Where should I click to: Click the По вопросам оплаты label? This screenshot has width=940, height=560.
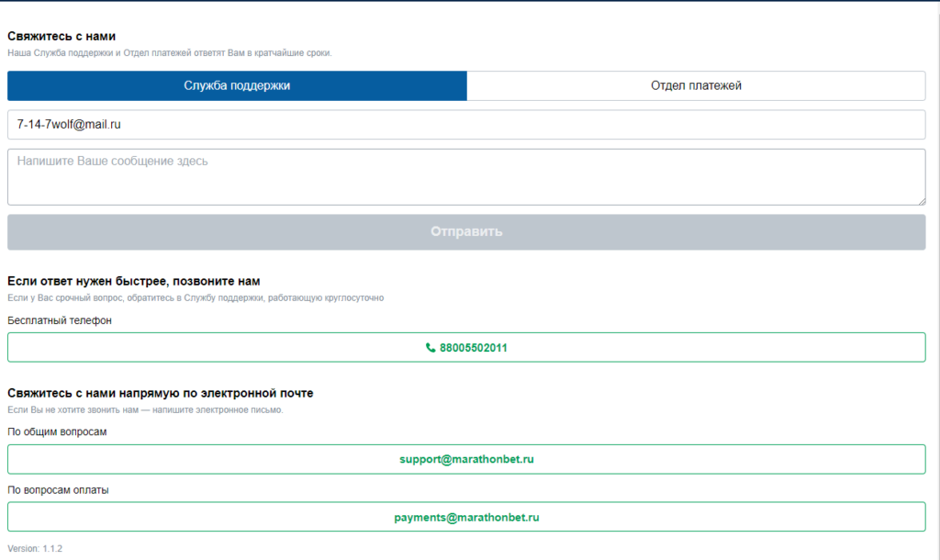click(58, 490)
